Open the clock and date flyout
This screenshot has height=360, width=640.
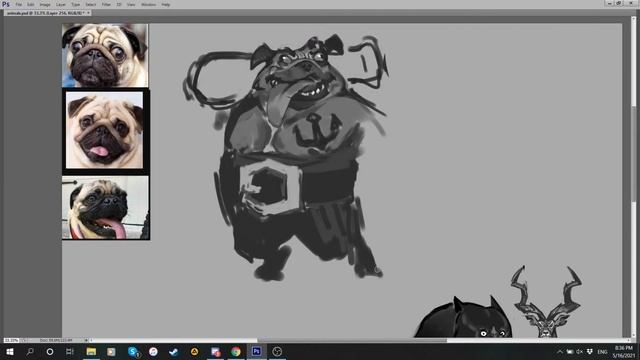623,351
